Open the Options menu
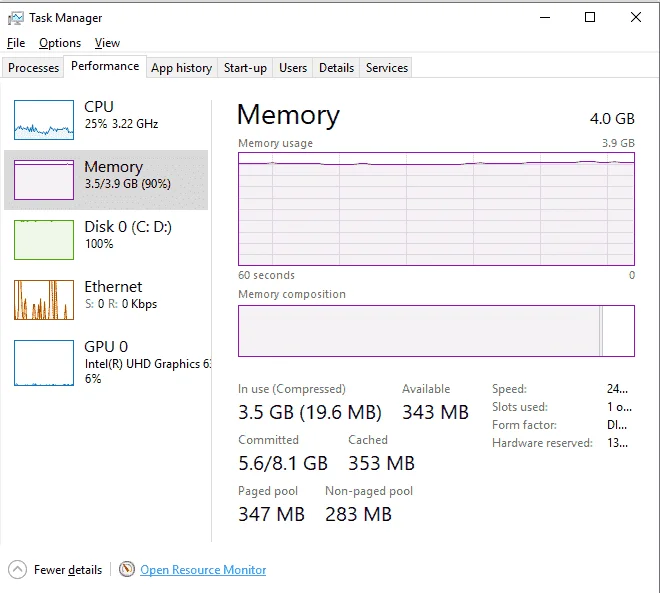660x593 pixels. pos(60,43)
